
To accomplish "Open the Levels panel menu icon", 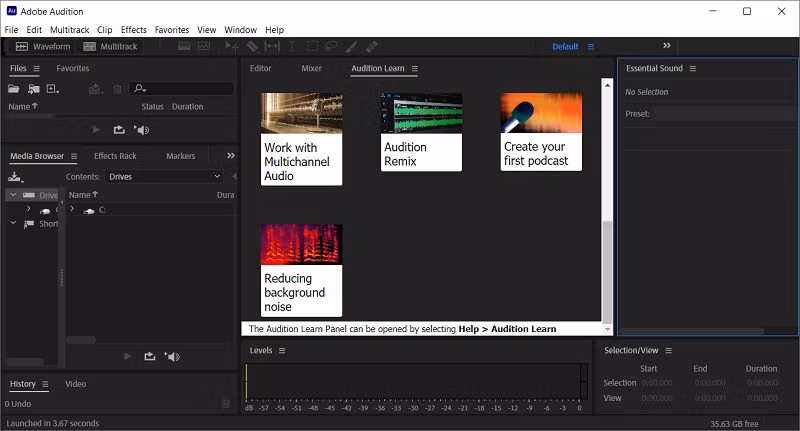I will [x=282, y=350].
